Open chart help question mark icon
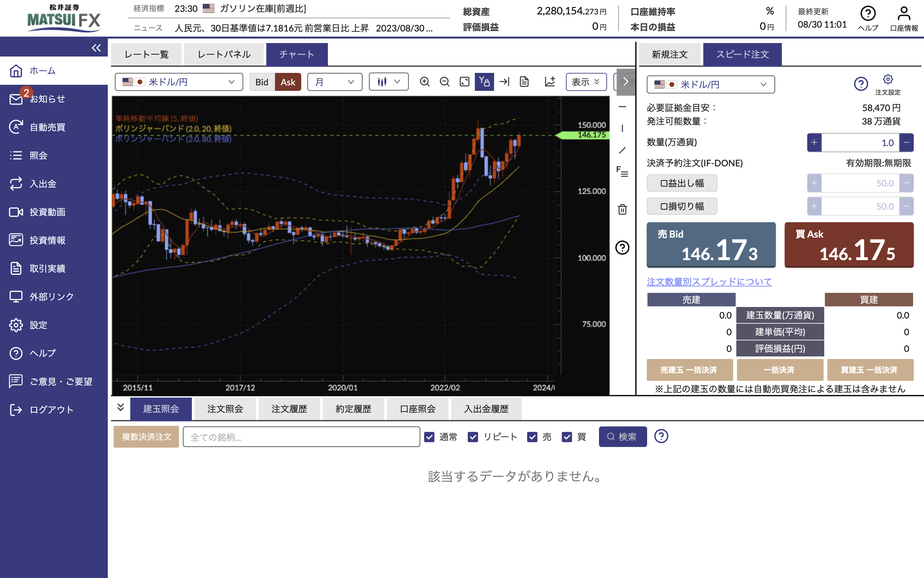924x578 pixels. click(x=622, y=247)
